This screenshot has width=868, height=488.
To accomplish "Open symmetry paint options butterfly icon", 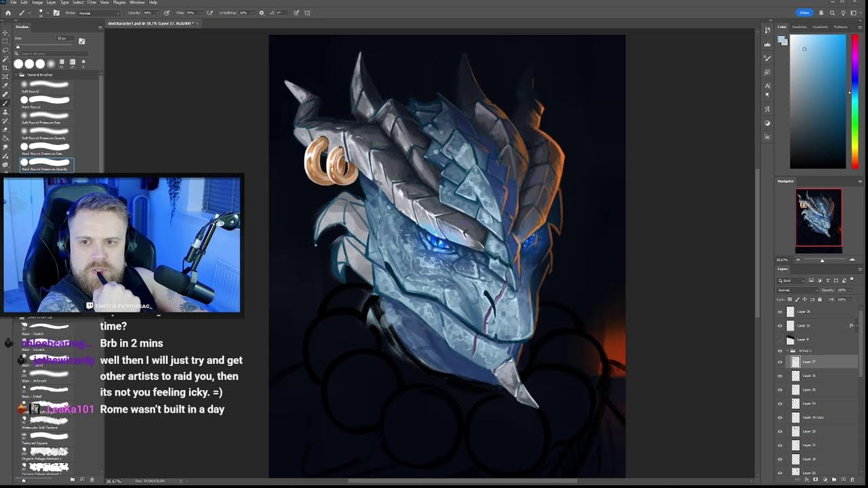I will [x=308, y=12].
